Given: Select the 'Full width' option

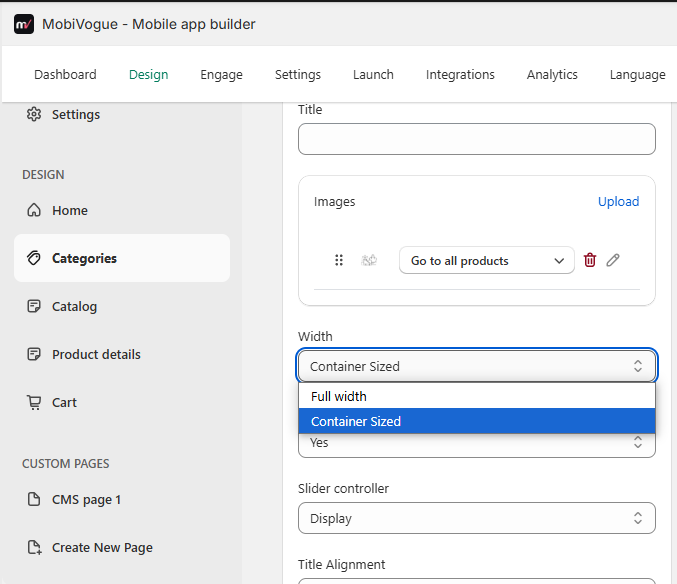Looking at the screenshot, I should (x=477, y=396).
